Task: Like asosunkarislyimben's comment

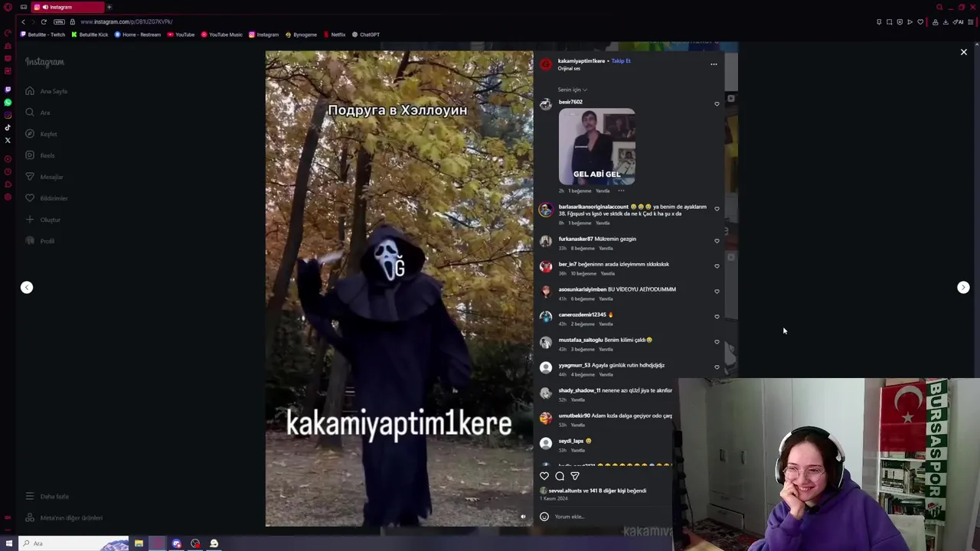Action: pyautogui.click(x=717, y=291)
